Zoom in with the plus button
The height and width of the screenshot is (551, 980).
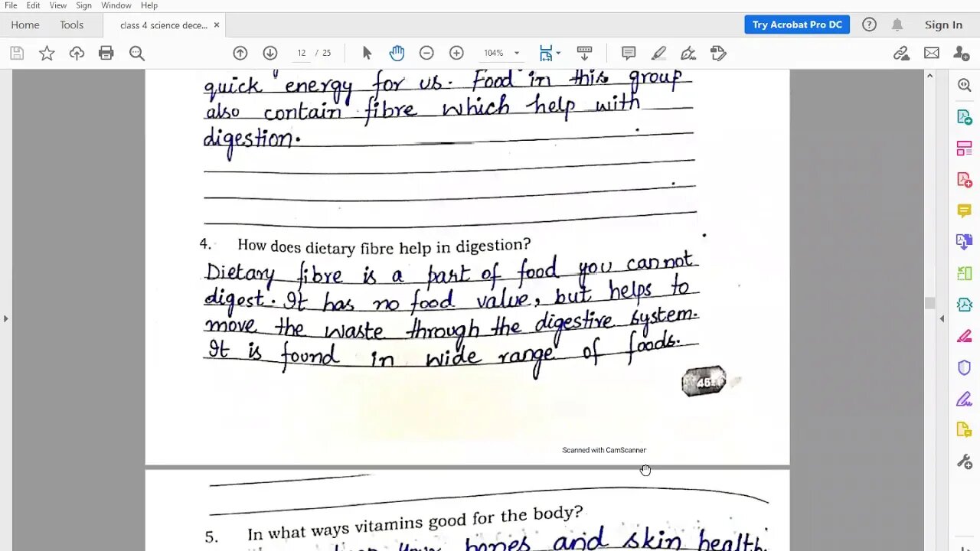[456, 53]
